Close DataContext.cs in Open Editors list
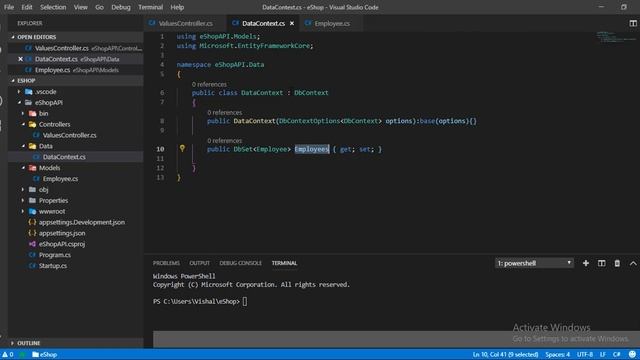 20,59
